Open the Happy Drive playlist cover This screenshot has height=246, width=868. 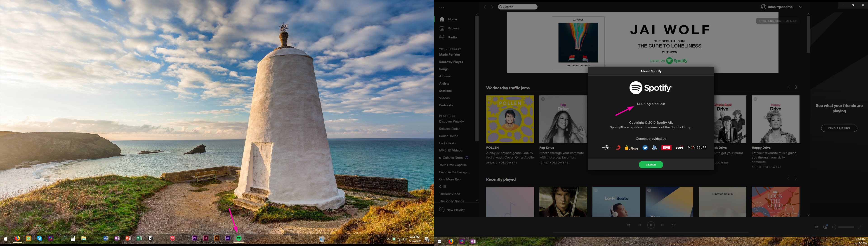[775, 119]
